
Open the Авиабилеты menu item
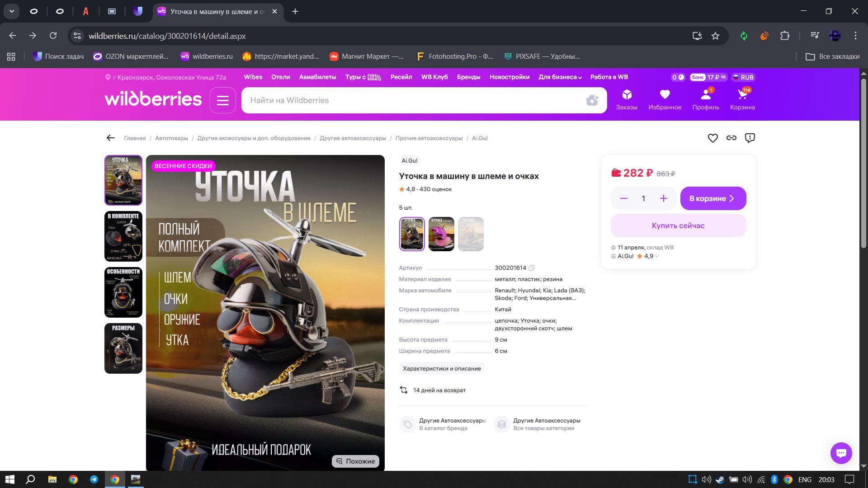[317, 77]
